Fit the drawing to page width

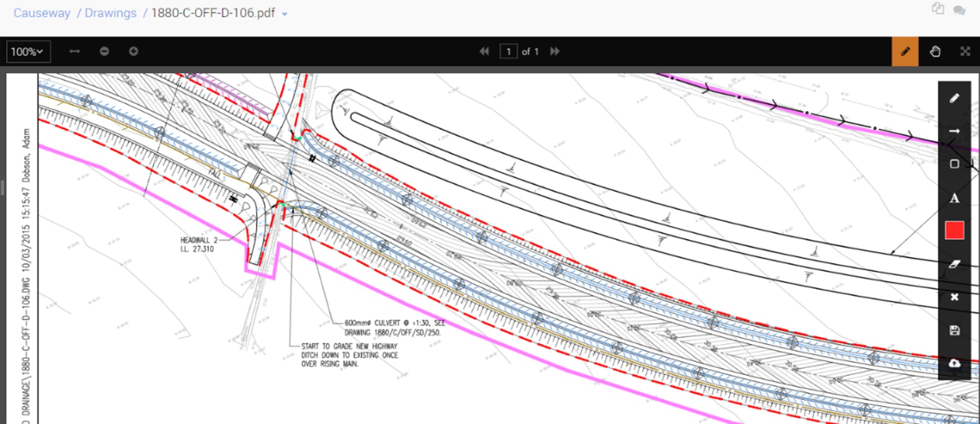[74, 51]
